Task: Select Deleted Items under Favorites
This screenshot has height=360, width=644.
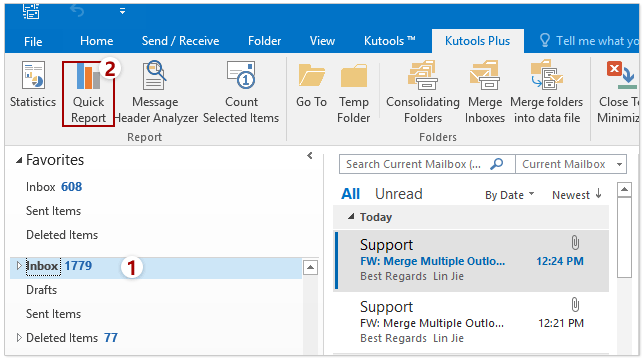Action: [x=62, y=235]
